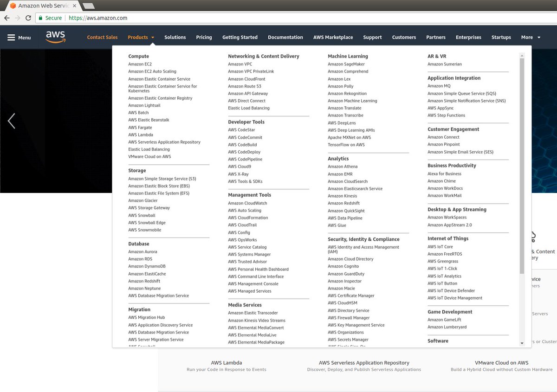Open AWS IoT Core link

(440, 246)
